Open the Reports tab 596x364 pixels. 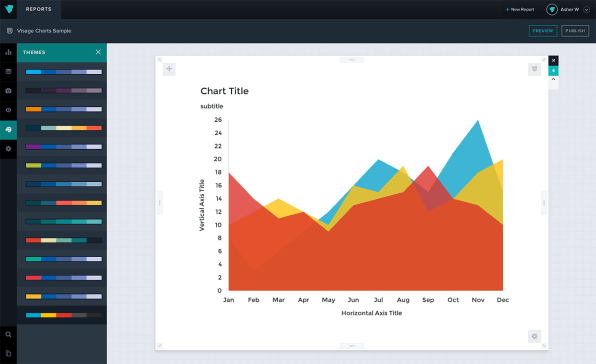[x=38, y=9]
